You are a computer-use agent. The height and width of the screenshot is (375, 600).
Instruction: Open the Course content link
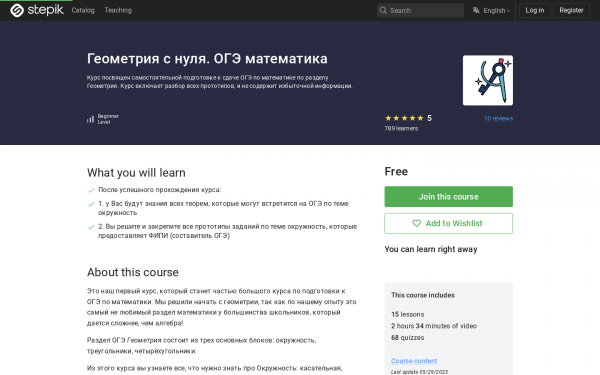click(x=414, y=361)
